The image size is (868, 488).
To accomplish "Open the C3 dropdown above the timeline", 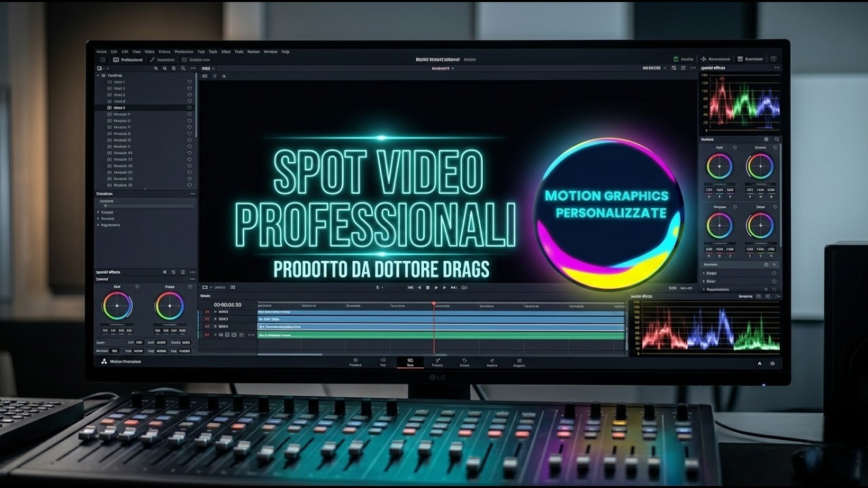I will pos(208,287).
